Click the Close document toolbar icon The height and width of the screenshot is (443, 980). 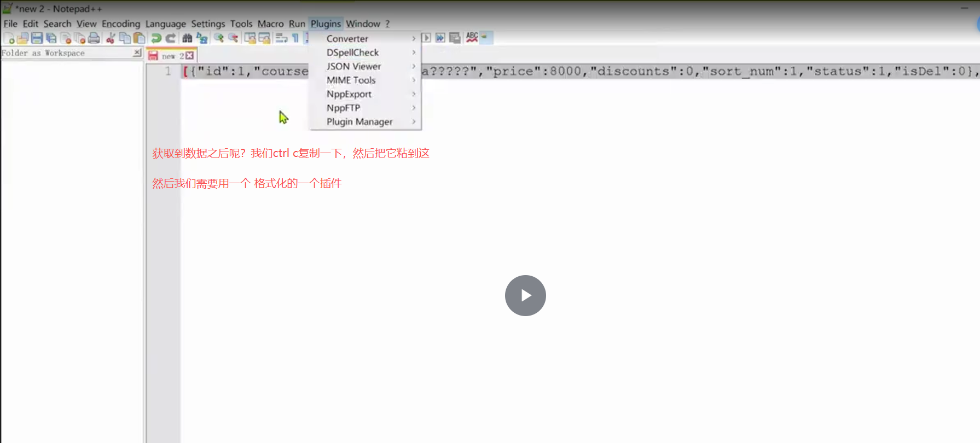[x=66, y=38]
